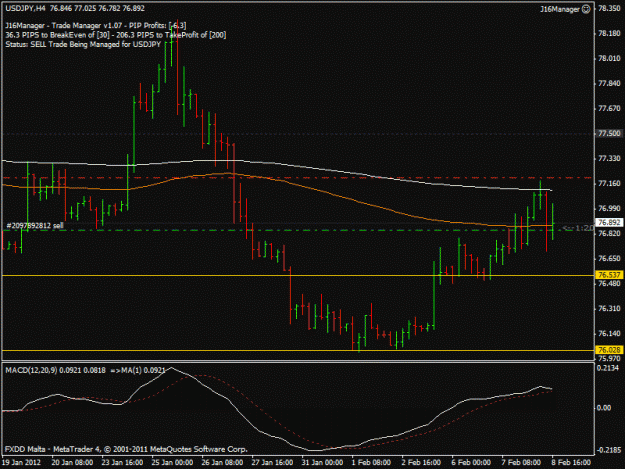Click the 76.650 price scale value

[609, 259]
